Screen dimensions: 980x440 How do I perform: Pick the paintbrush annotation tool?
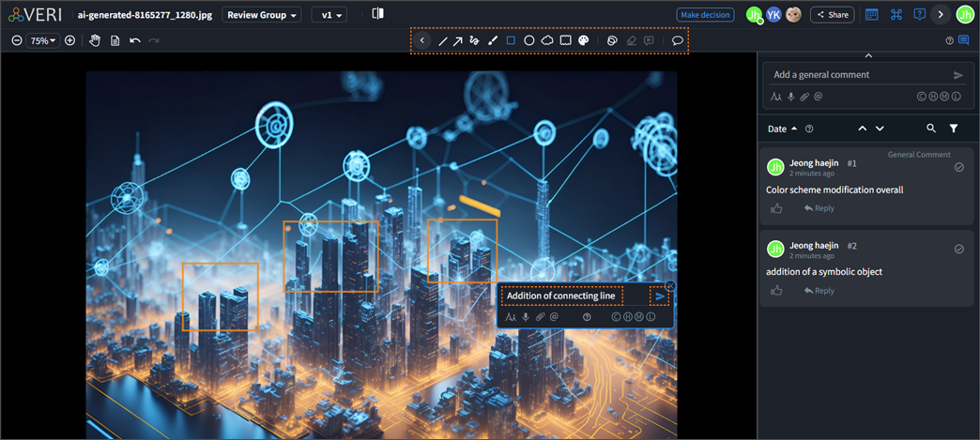tap(493, 41)
